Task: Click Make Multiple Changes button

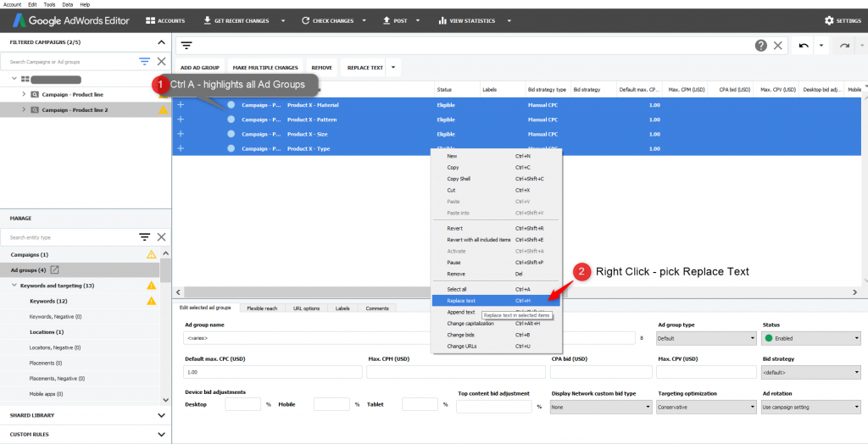Action: [265, 68]
